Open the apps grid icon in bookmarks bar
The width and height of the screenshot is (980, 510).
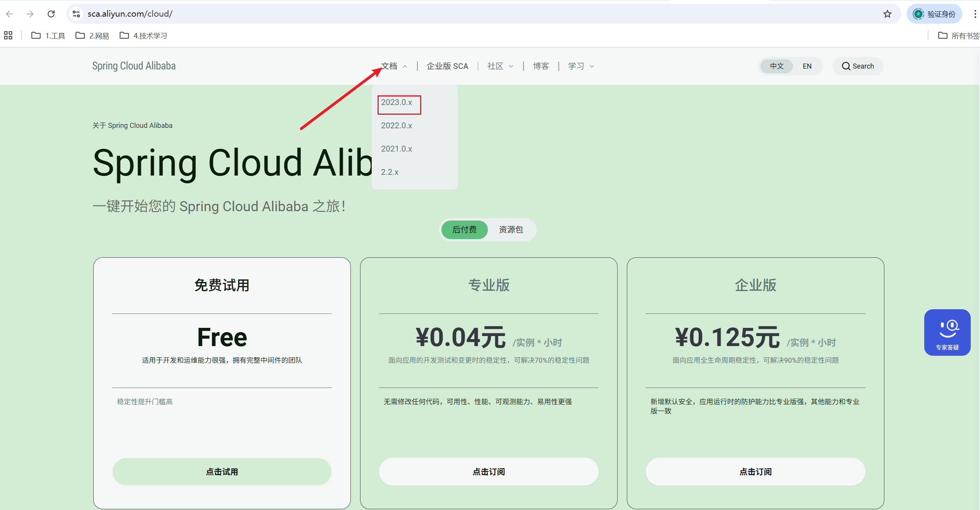click(8, 36)
